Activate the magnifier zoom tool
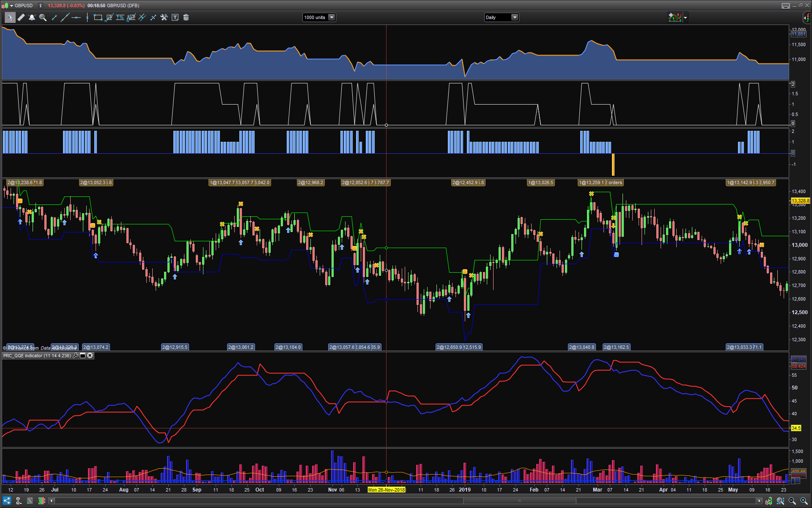This screenshot has height=508, width=812. [43, 17]
